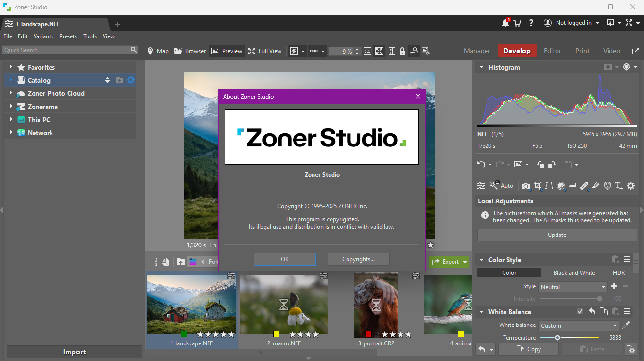
Task: Open notifications bell icon
Action: click(x=505, y=23)
